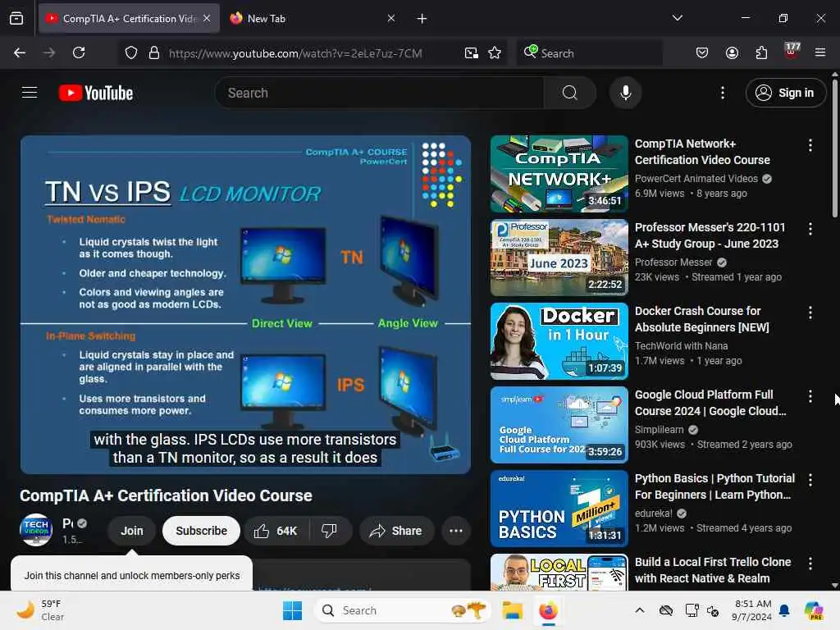Share the video
Image resolution: width=840 pixels, height=630 pixels.
pyautogui.click(x=396, y=531)
